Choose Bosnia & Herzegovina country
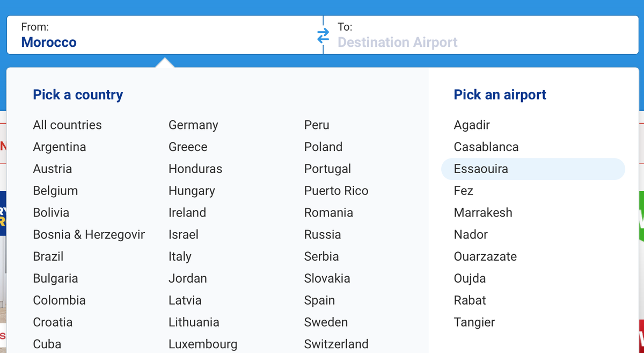Screen dimensions: 644x353 89,235
